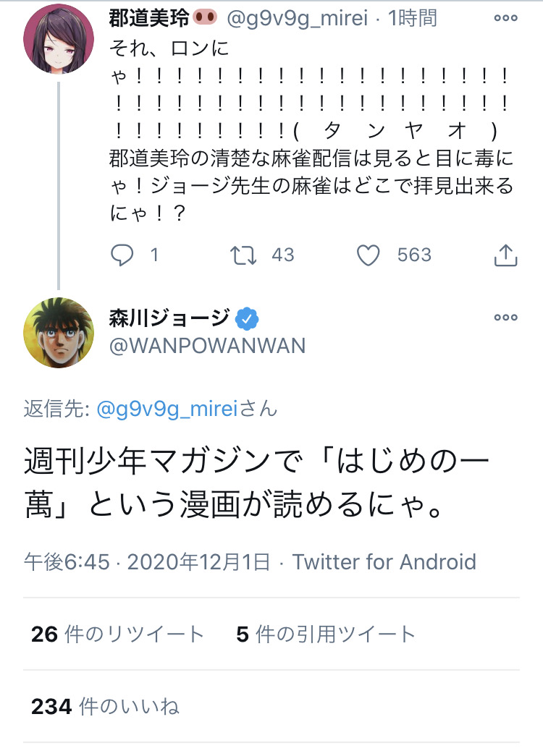Screen dimensions: 543x756
Task: Open the more options menu on 郡道美玲's tweet
Action: point(505,18)
